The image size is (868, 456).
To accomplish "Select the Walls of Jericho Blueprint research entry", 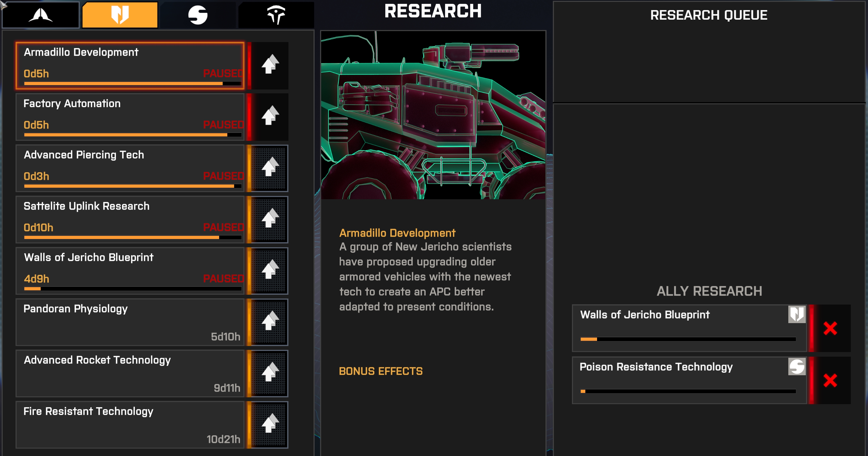I will pyautogui.click(x=130, y=271).
